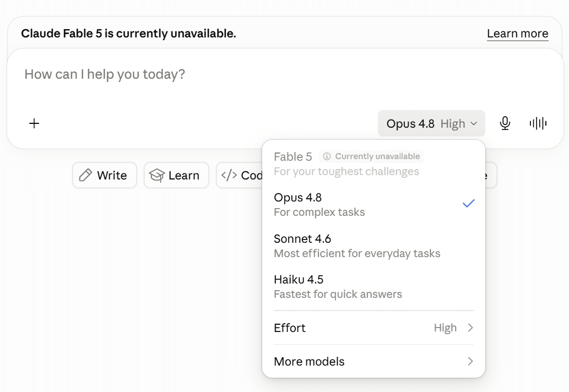Start voice mode with waveform icon
This screenshot has height=392, width=569.
coord(538,123)
